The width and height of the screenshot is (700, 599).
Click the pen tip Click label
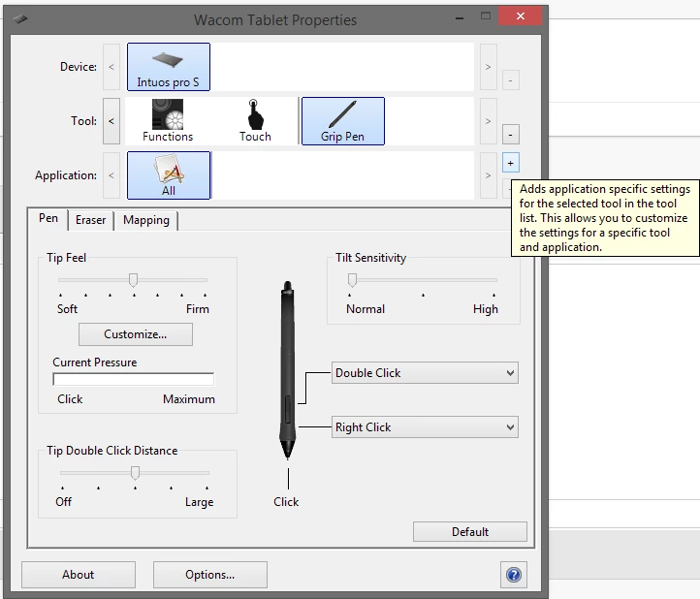point(286,502)
